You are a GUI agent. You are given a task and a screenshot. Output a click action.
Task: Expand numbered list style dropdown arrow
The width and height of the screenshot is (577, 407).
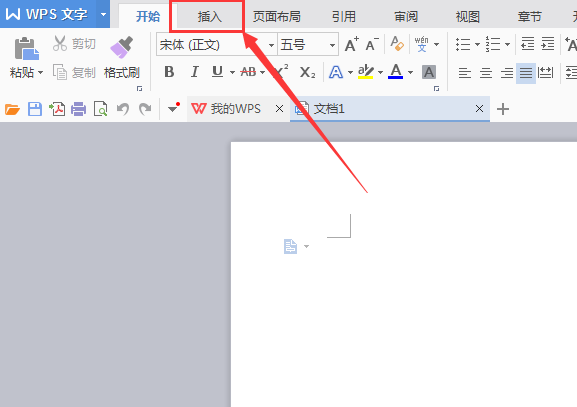coord(507,45)
